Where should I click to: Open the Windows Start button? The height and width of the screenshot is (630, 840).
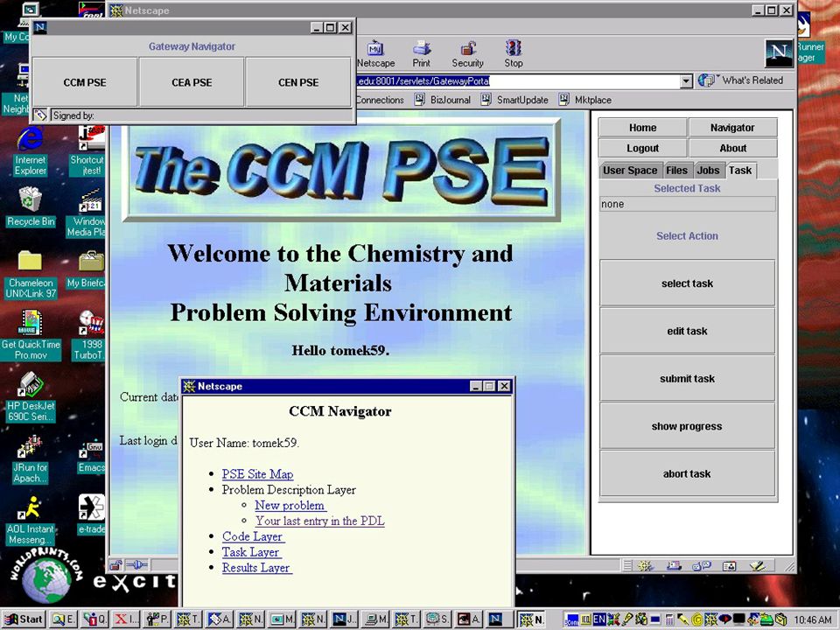pos(24,619)
